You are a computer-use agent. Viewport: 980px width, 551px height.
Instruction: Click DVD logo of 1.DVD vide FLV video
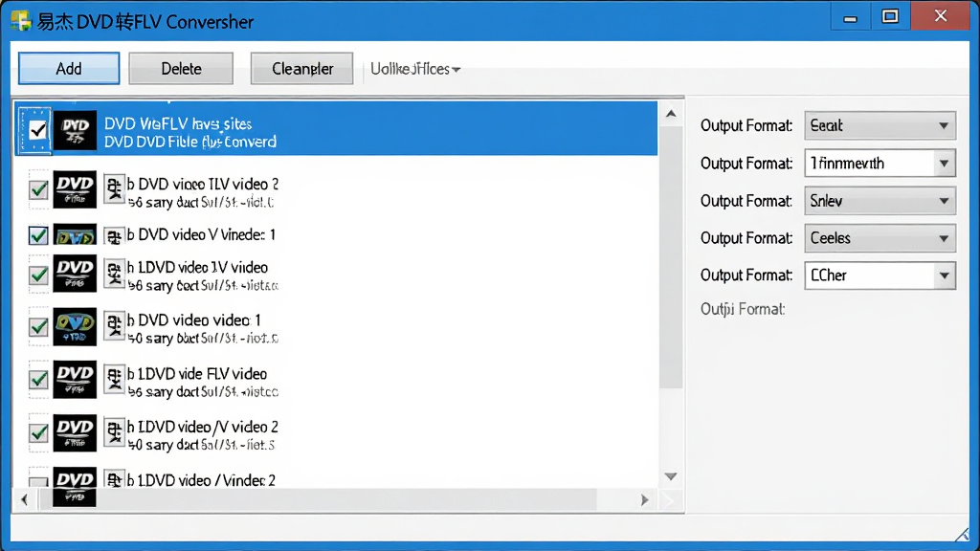coord(75,379)
